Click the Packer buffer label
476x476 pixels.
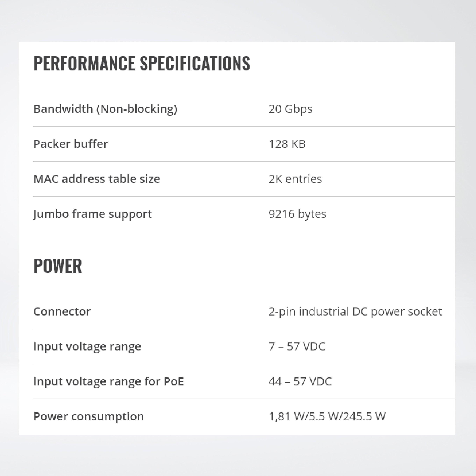click(71, 144)
